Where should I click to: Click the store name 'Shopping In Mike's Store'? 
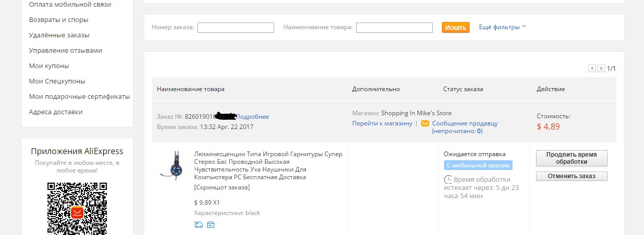pyautogui.click(x=416, y=113)
